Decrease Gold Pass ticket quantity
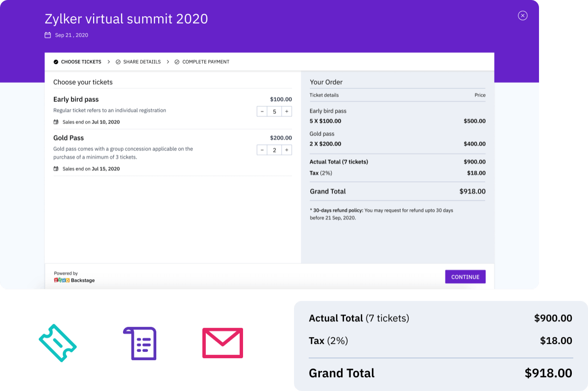The height and width of the screenshot is (391, 588). (262, 150)
